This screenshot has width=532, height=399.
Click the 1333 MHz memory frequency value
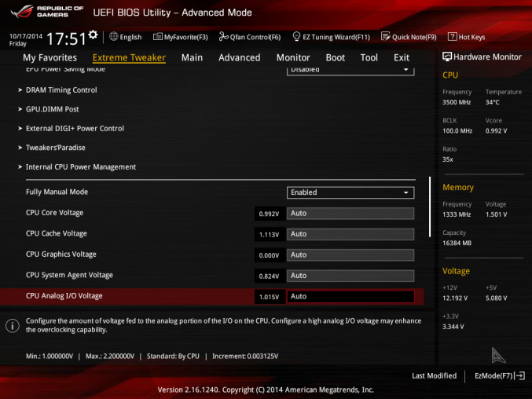click(457, 214)
